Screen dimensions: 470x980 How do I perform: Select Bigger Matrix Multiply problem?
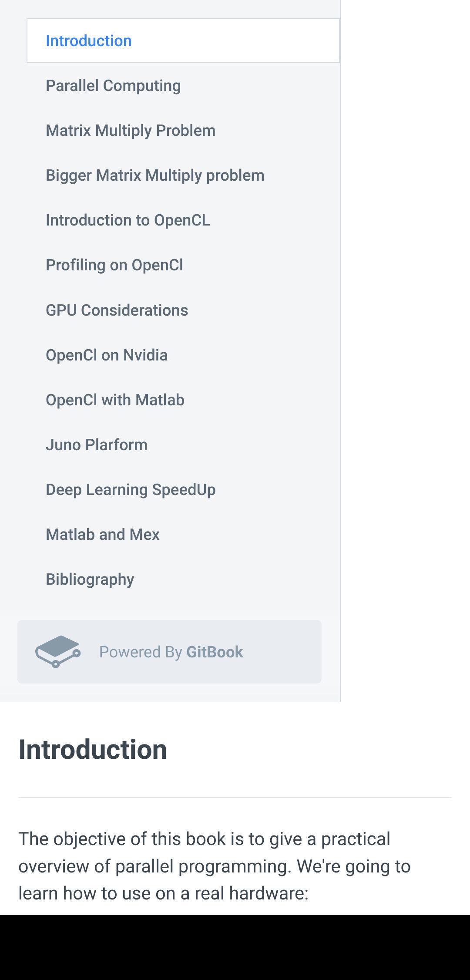155,175
